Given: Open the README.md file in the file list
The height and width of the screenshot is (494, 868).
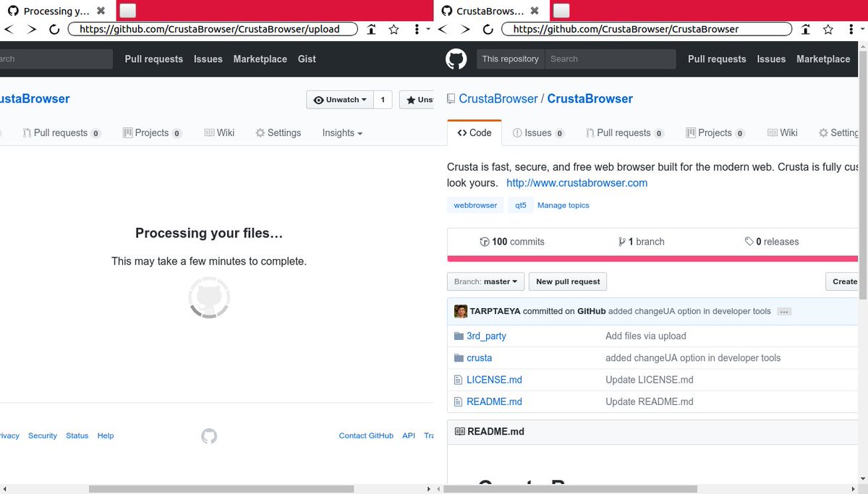Looking at the screenshot, I should click(x=494, y=401).
